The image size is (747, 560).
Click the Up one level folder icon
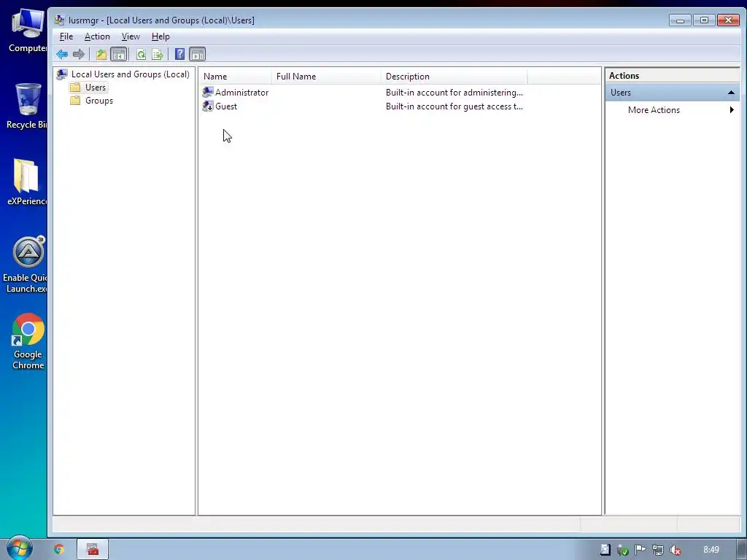pyautogui.click(x=101, y=54)
